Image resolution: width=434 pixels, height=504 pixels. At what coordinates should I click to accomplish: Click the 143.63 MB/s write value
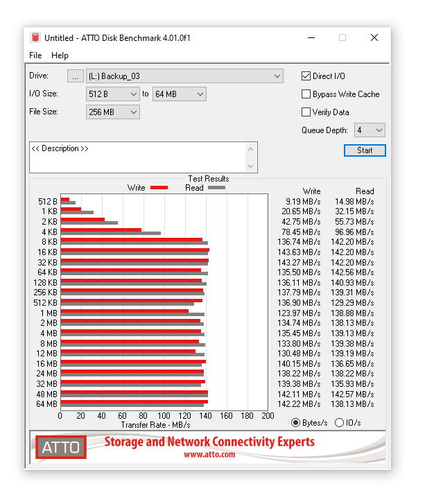(x=299, y=252)
